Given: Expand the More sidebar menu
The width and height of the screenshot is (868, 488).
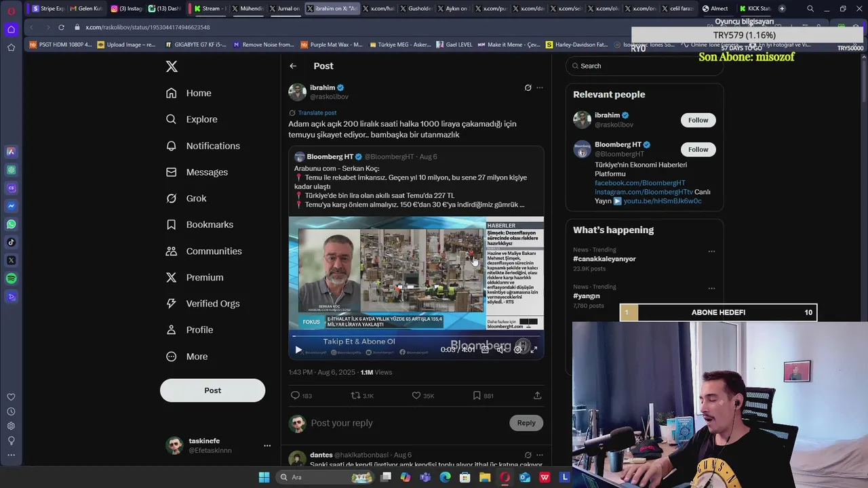Looking at the screenshot, I should [187, 357].
